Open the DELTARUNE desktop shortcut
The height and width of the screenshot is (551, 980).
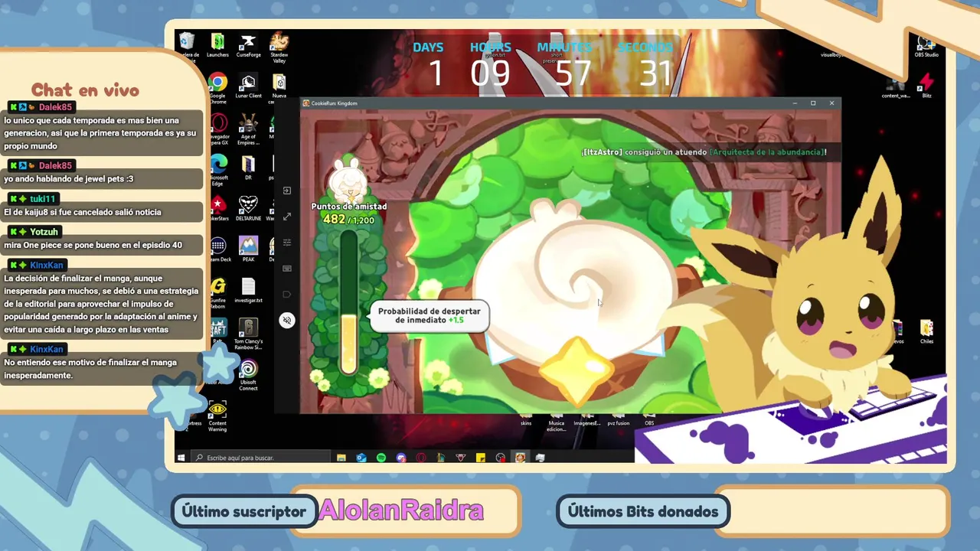point(248,208)
